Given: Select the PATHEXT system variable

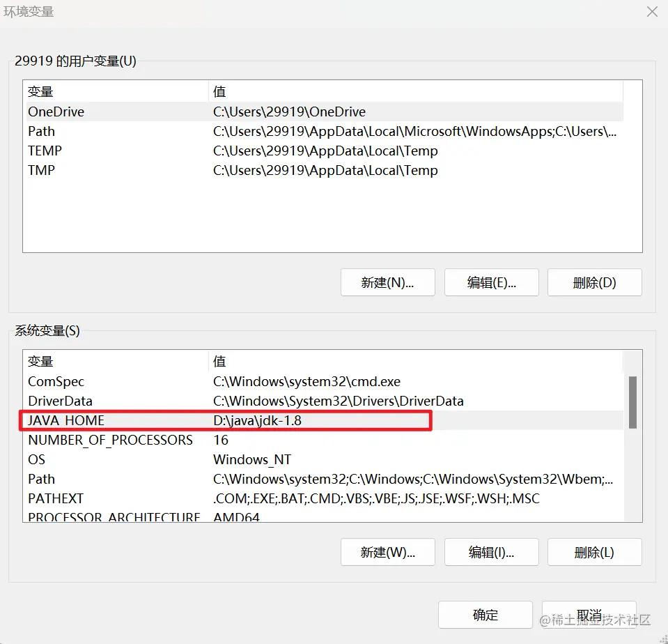Looking at the screenshot, I should pyautogui.click(x=325, y=498).
